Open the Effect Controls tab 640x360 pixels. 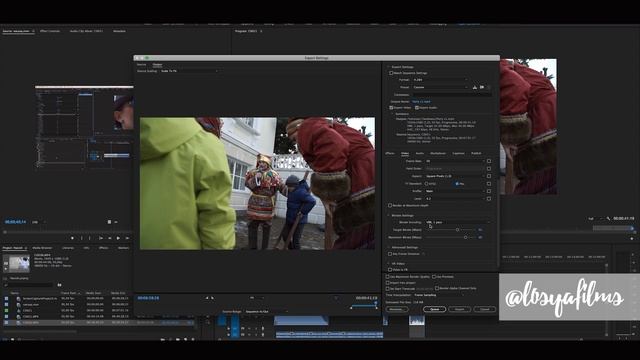(50, 31)
